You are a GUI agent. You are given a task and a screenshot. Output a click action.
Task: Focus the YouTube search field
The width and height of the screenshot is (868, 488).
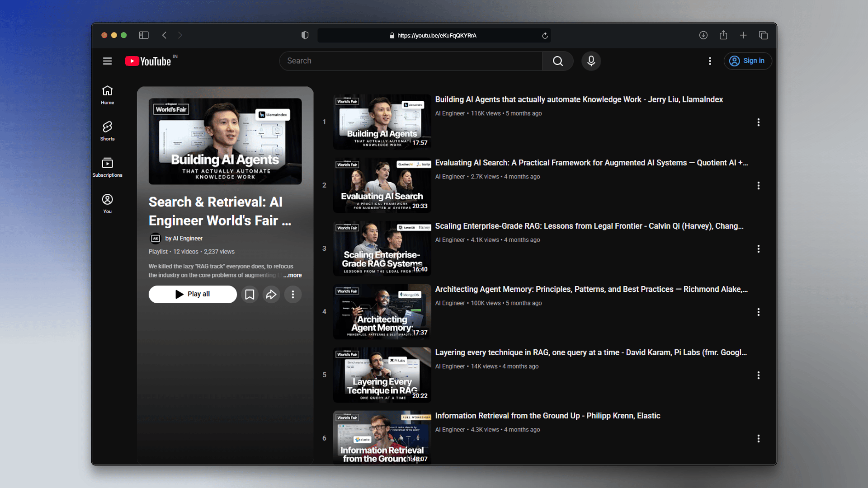click(x=411, y=61)
